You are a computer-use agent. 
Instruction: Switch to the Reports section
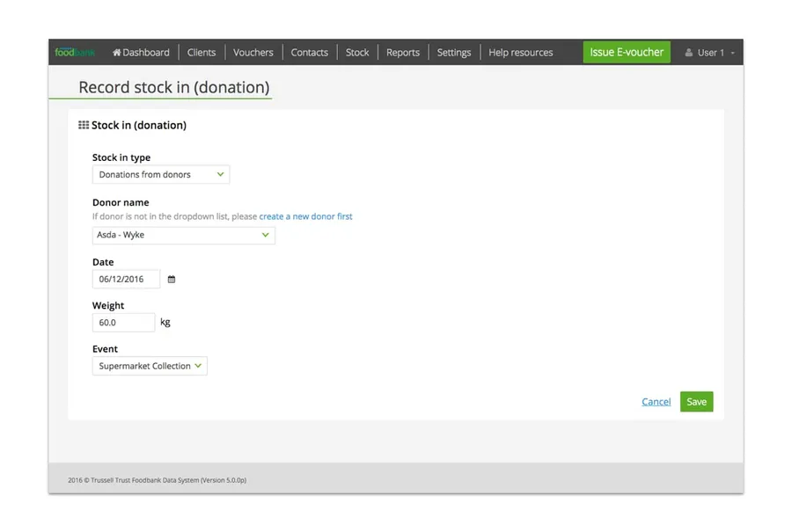pos(402,52)
